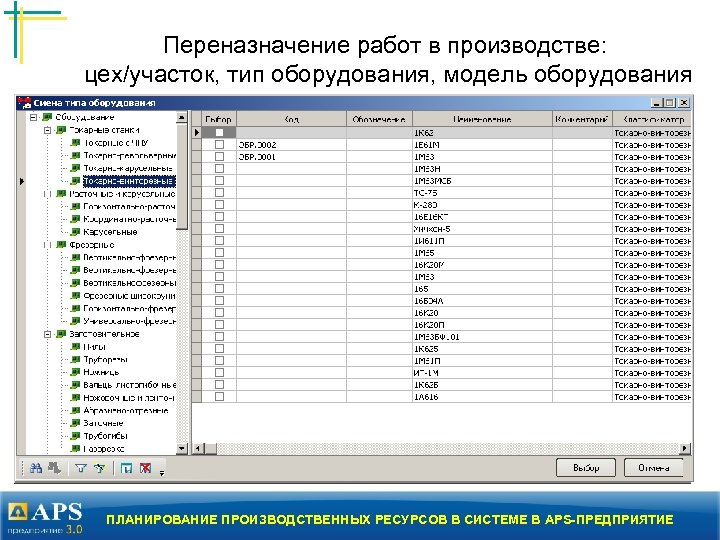Click the green icon beside Координатно-расточные
Viewport: 720px width, 540px height.
(75, 219)
